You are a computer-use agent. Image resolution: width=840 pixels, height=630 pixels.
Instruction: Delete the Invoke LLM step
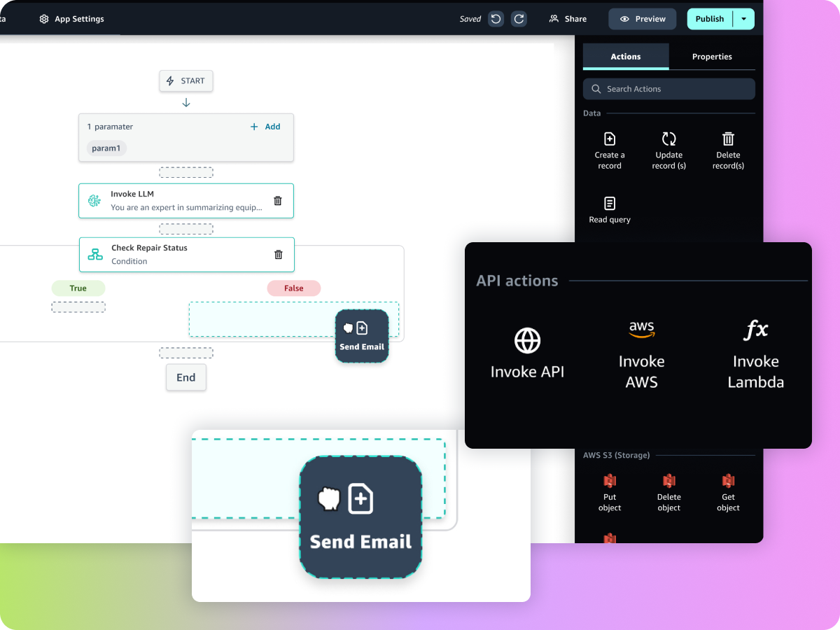278,201
